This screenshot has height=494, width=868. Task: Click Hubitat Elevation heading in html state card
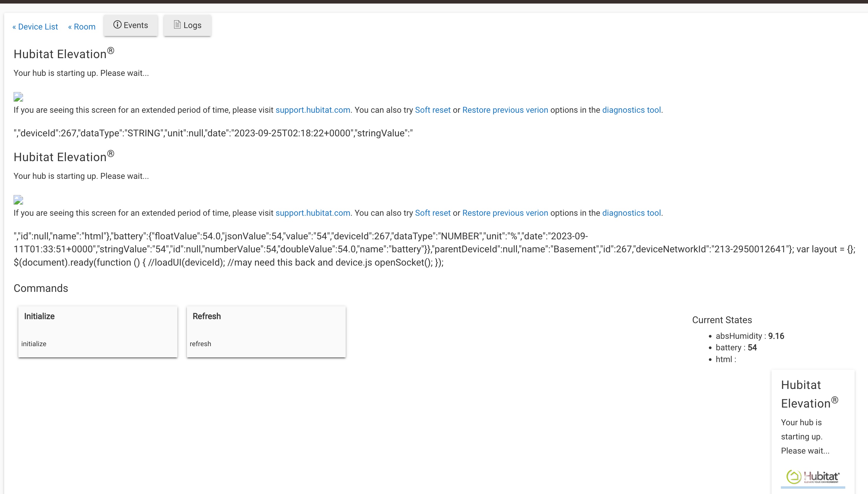[x=809, y=394]
